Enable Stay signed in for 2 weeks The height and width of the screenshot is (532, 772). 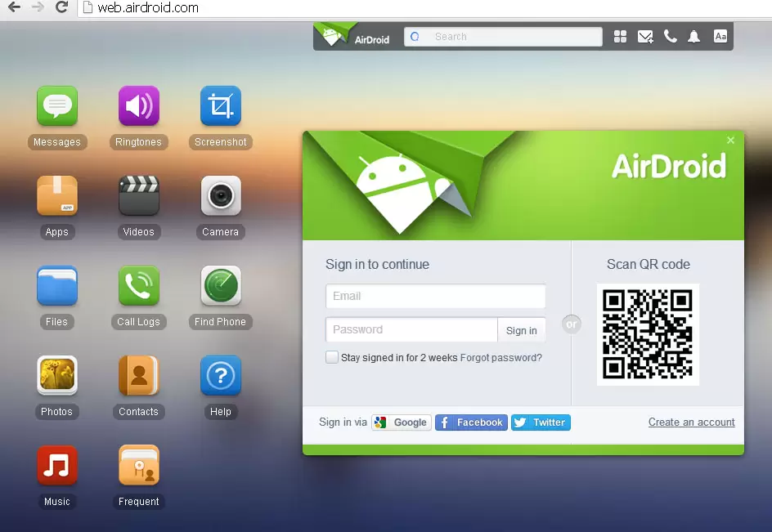[x=332, y=357]
